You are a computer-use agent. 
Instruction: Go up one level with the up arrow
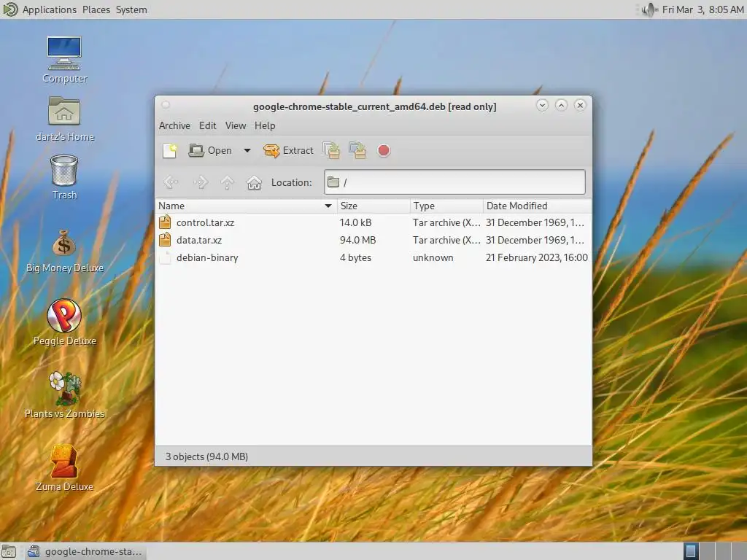(x=228, y=182)
